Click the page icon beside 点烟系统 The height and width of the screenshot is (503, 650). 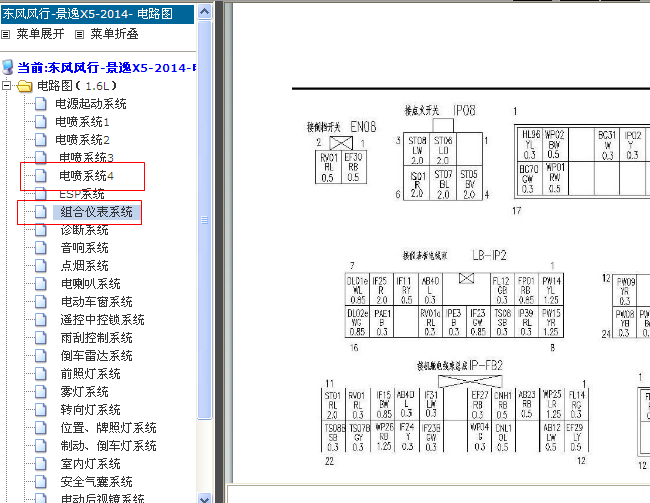coord(41,266)
